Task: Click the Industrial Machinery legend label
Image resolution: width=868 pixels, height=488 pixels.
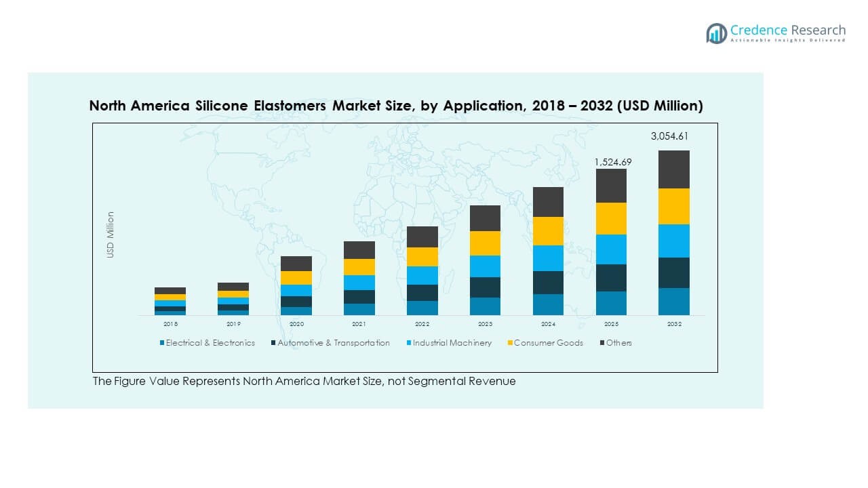Action: 452,343
